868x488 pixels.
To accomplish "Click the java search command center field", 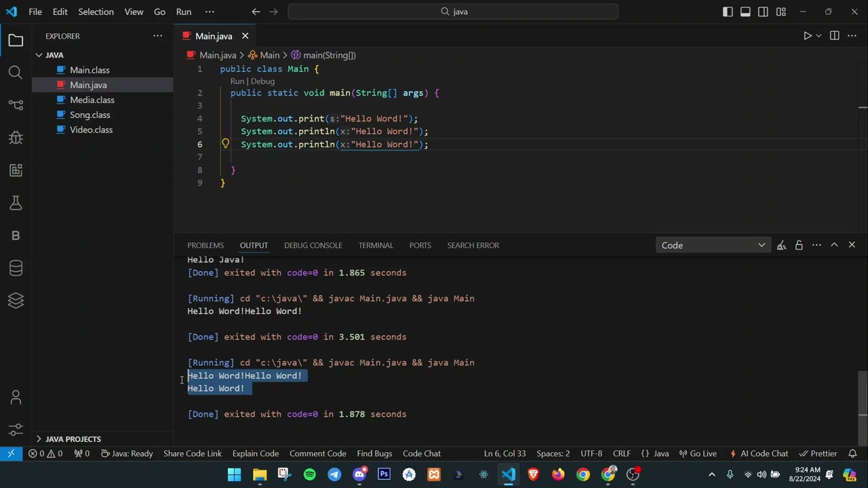I will coord(453,12).
